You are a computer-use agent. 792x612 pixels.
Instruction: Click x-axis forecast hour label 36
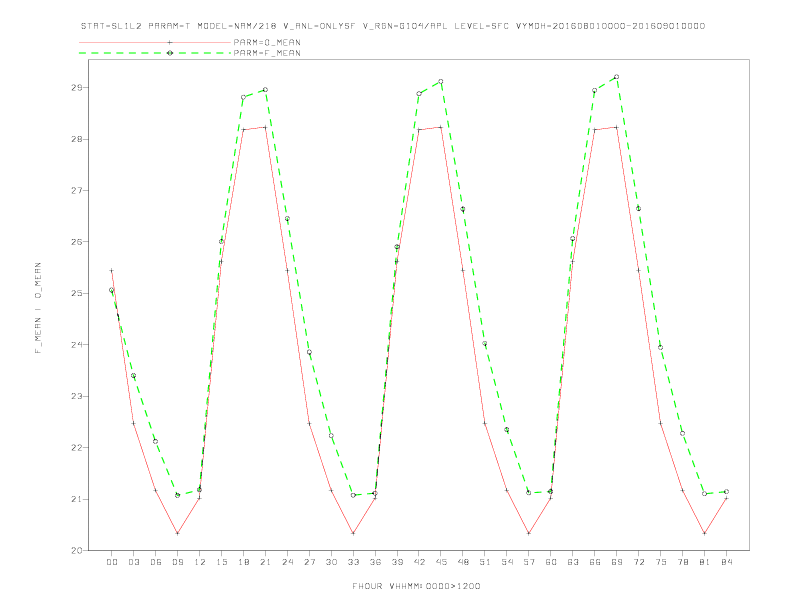click(x=375, y=562)
